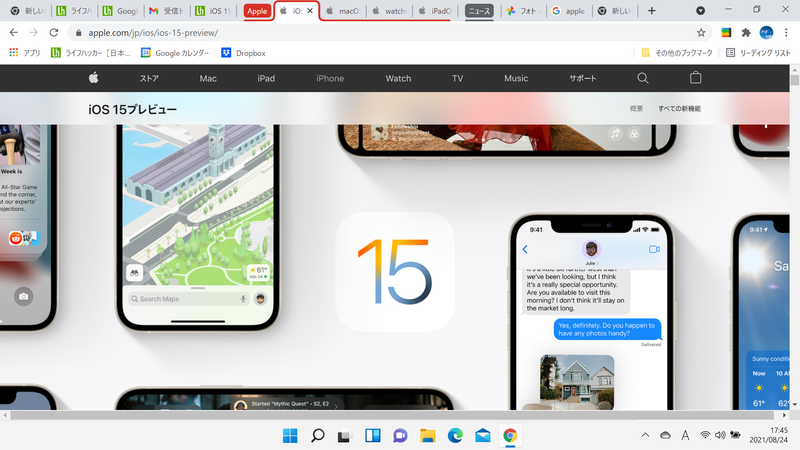Switch to the iPadOS tab
800x450 pixels.
(x=435, y=11)
